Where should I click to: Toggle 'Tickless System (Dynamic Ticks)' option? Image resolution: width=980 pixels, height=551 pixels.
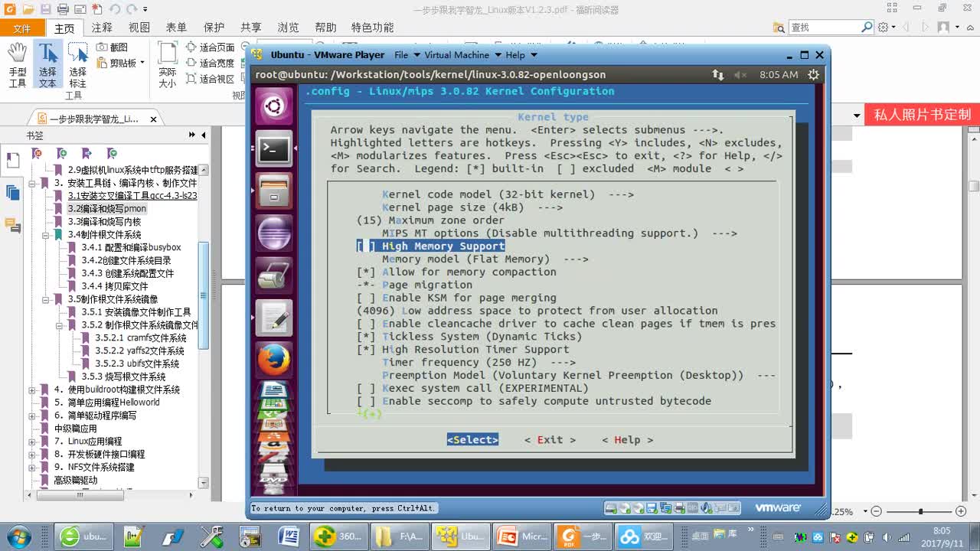click(x=366, y=337)
